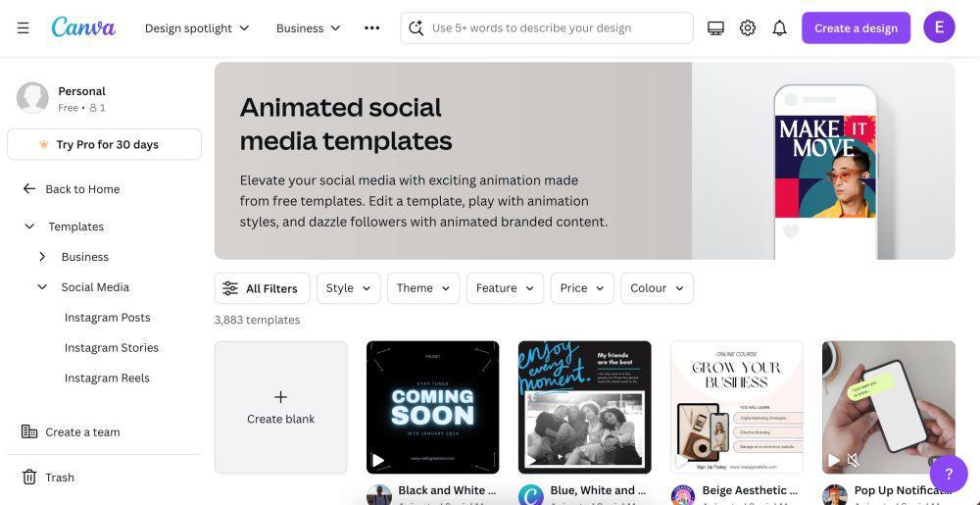Click the Beige Aesthetic template author avatar

(x=683, y=495)
